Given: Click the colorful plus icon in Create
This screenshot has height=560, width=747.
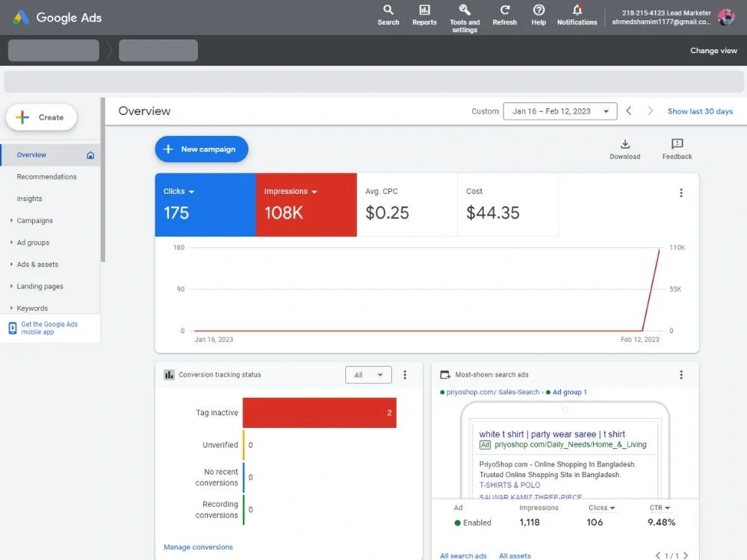Looking at the screenshot, I should click(x=22, y=117).
